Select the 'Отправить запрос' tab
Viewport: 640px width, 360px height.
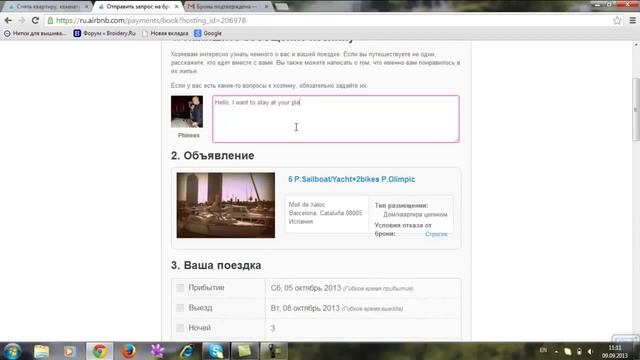(x=137, y=7)
